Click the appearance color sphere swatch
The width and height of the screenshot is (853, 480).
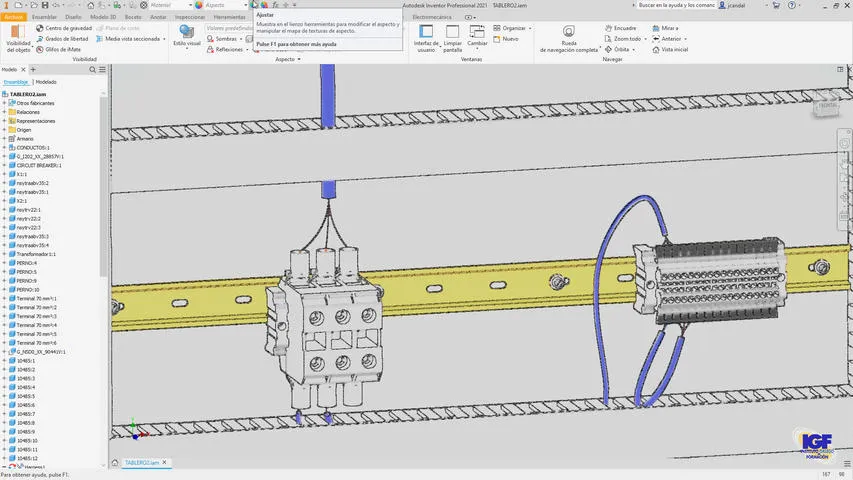click(x=199, y=5)
